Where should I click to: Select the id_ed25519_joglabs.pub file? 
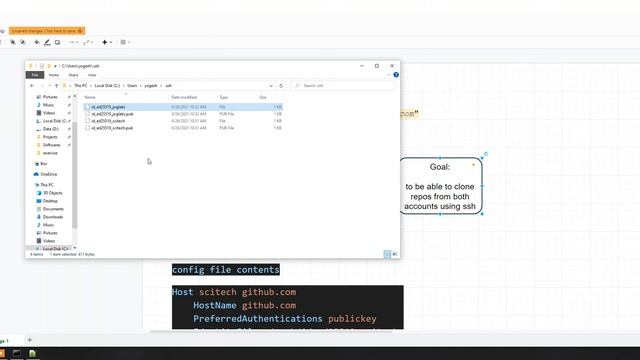pos(183,114)
